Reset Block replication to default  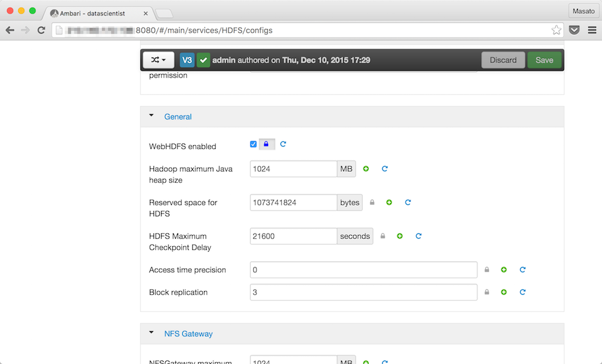click(523, 292)
